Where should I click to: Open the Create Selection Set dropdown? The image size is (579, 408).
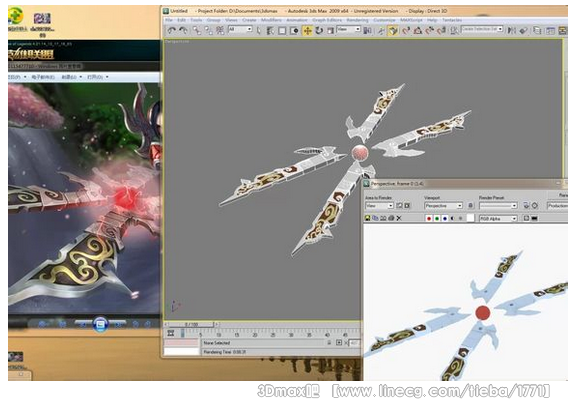point(482,29)
